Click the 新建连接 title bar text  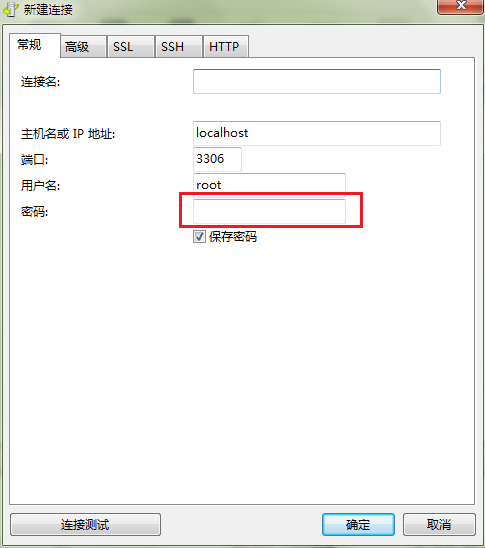point(48,9)
